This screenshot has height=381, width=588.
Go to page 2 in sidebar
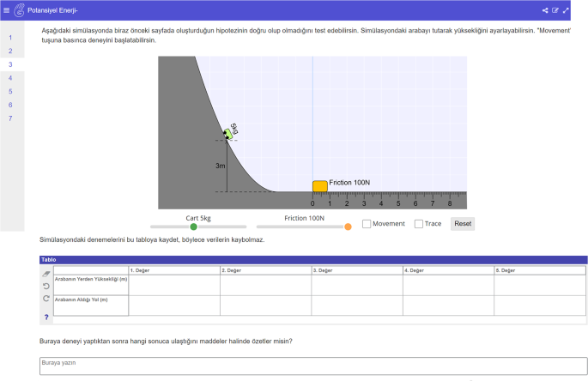point(10,51)
